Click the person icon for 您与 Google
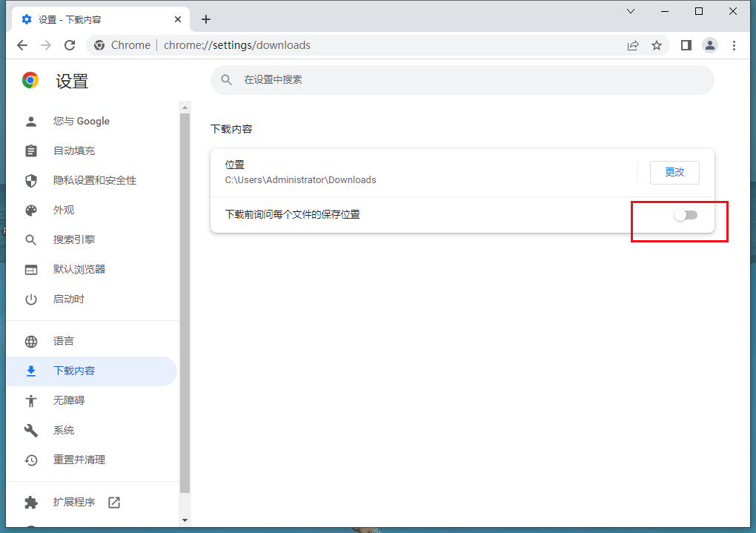Viewport: 756px width, 533px height. 31,121
